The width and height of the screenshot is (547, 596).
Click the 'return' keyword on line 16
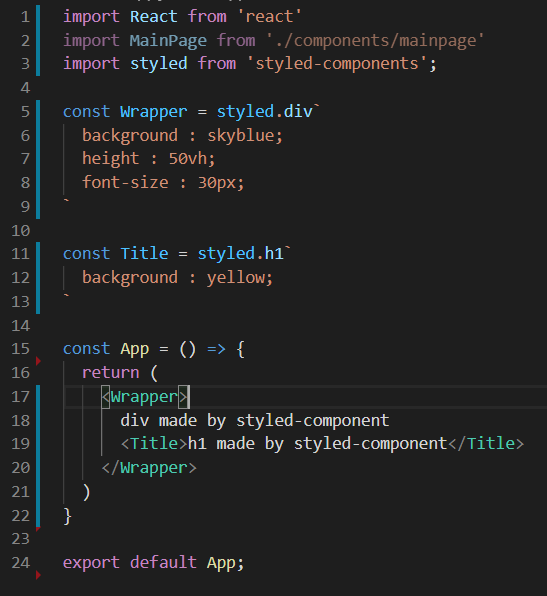(x=111, y=373)
